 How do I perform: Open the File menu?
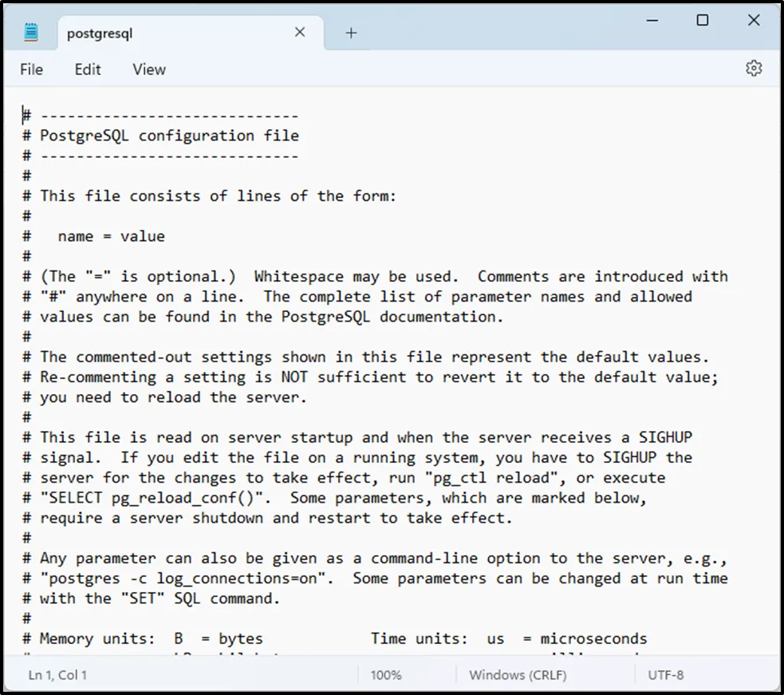[32, 69]
